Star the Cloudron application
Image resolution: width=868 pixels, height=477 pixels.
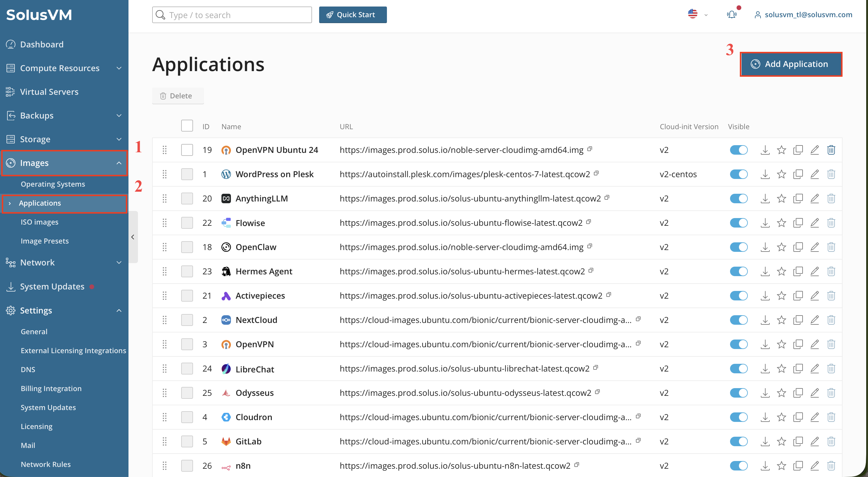(x=781, y=417)
